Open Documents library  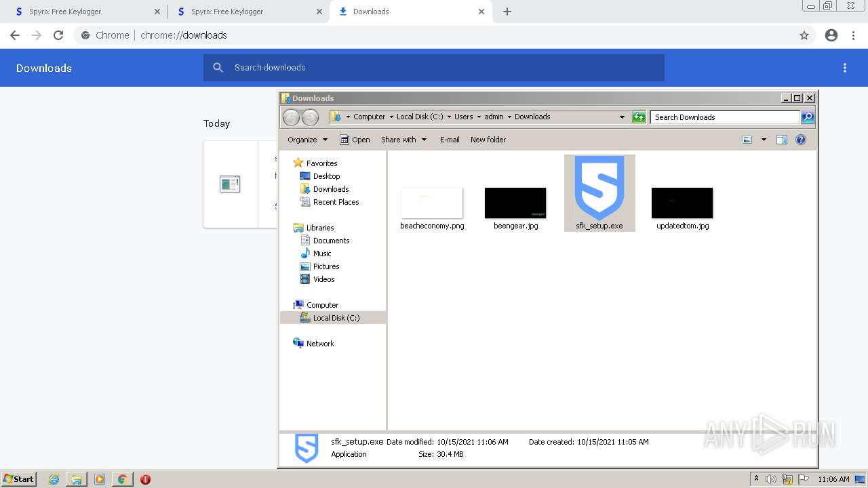coord(331,241)
